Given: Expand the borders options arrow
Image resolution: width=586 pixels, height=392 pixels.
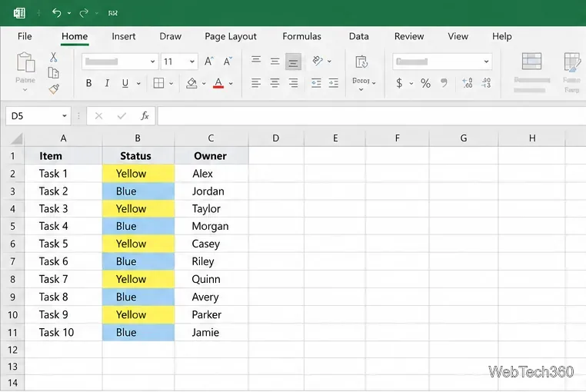Looking at the screenshot, I should (171, 83).
